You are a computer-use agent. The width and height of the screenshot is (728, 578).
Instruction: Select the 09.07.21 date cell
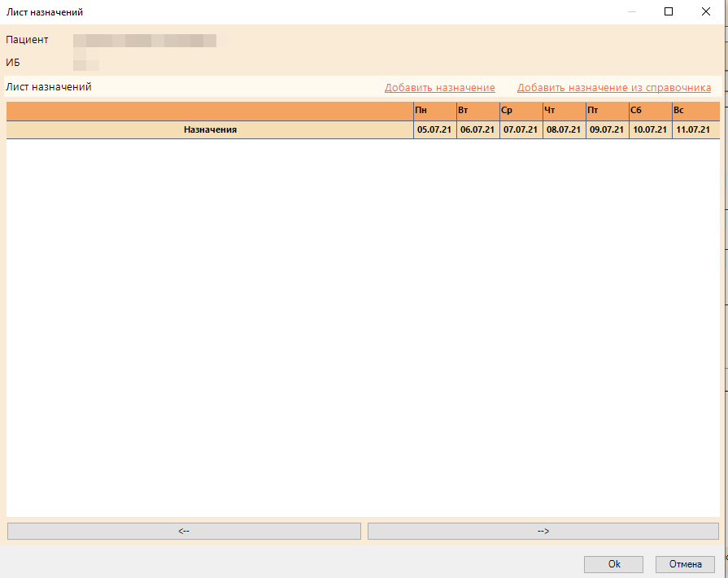[607, 129]
